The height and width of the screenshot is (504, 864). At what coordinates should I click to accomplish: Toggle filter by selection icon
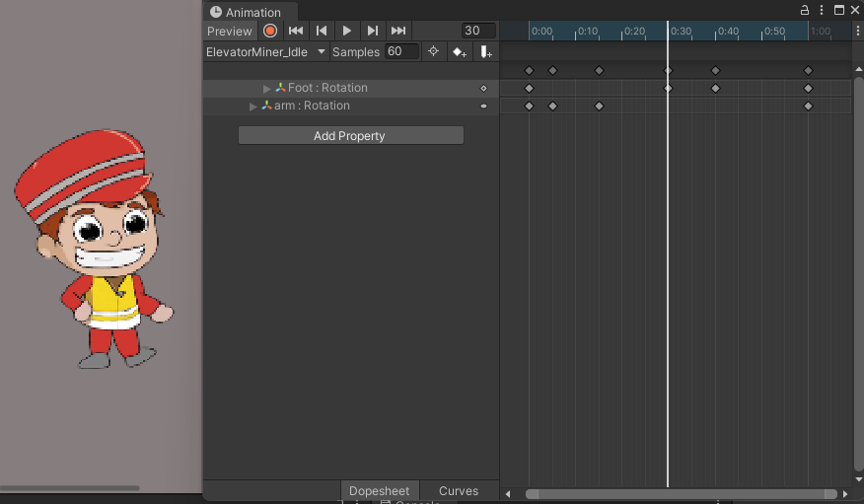tap(434, 51)
